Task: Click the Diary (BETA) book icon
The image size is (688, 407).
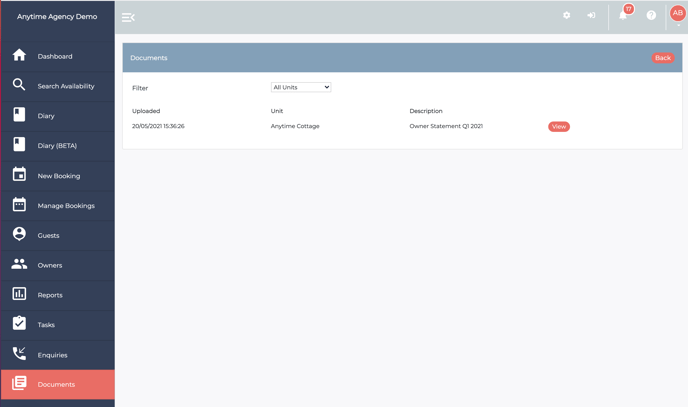Action: point(19,144)
